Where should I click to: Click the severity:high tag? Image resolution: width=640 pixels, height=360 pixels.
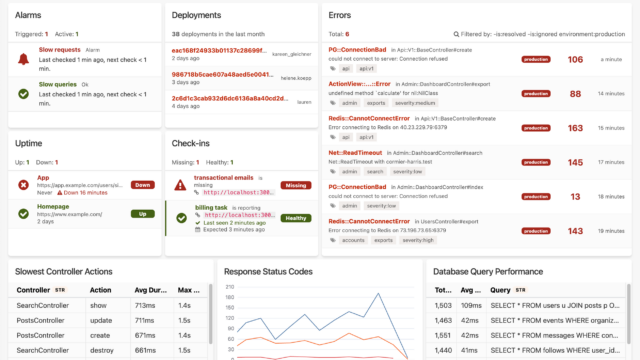click(x=418, y=240)
